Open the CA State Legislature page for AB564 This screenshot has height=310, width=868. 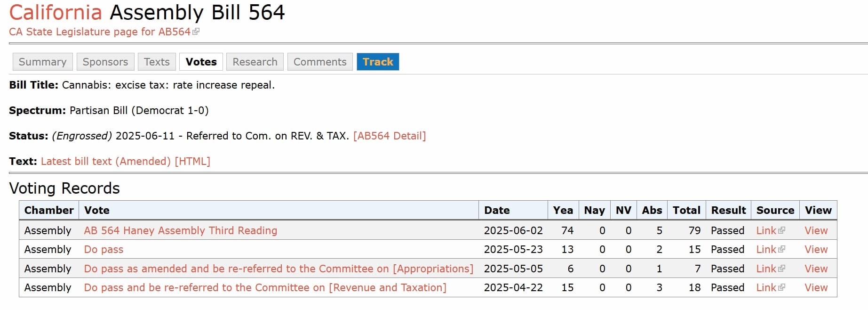[x=99, y=32]
